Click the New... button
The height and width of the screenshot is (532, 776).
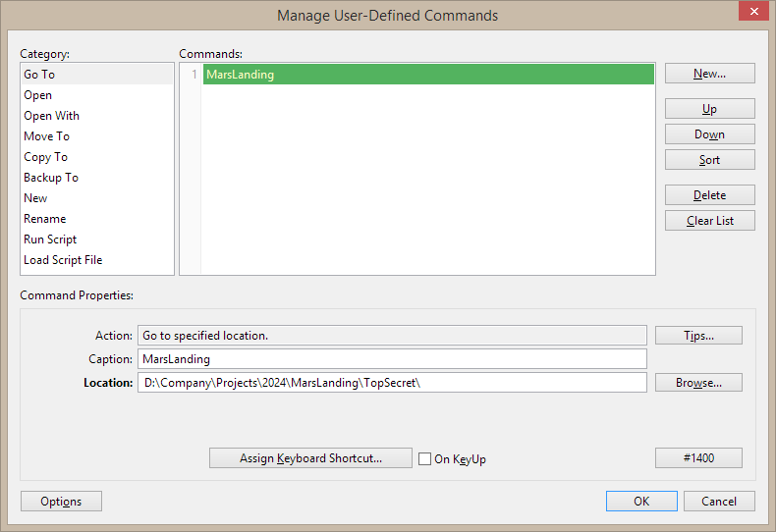click(x=709, y=74)
